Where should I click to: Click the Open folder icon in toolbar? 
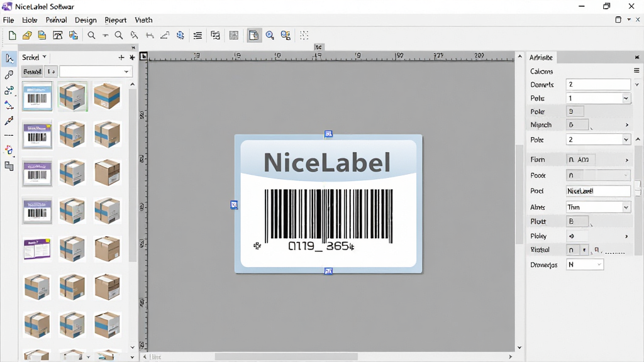(x=27, y=35)
